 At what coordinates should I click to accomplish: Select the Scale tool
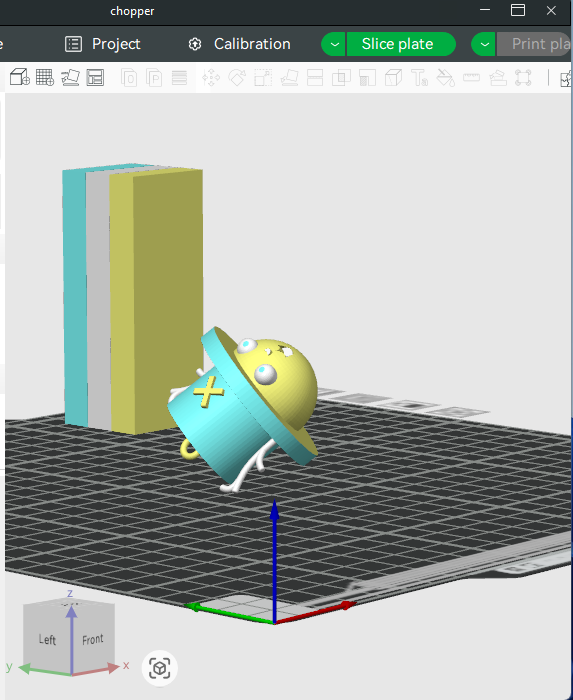click(263, 78)
